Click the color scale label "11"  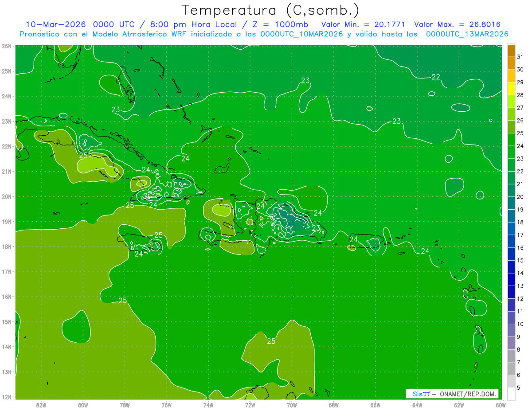tap(520, 311)
